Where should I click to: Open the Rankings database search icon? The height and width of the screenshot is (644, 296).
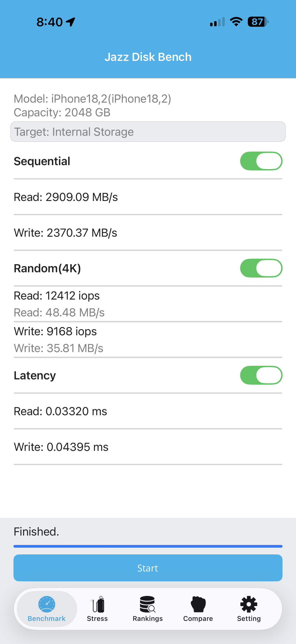(148, 604)
